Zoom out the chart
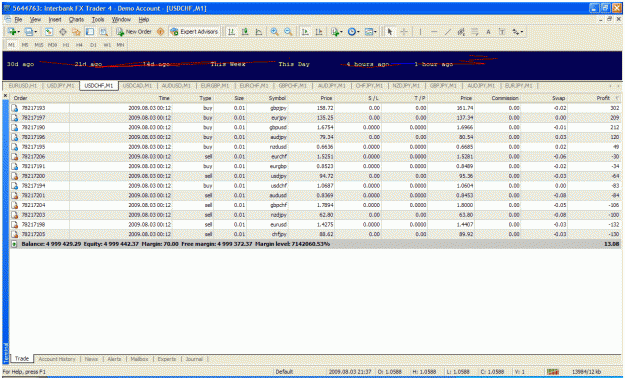Image resolution: width=625 pixels, height=378 pixels. point(288,32)
